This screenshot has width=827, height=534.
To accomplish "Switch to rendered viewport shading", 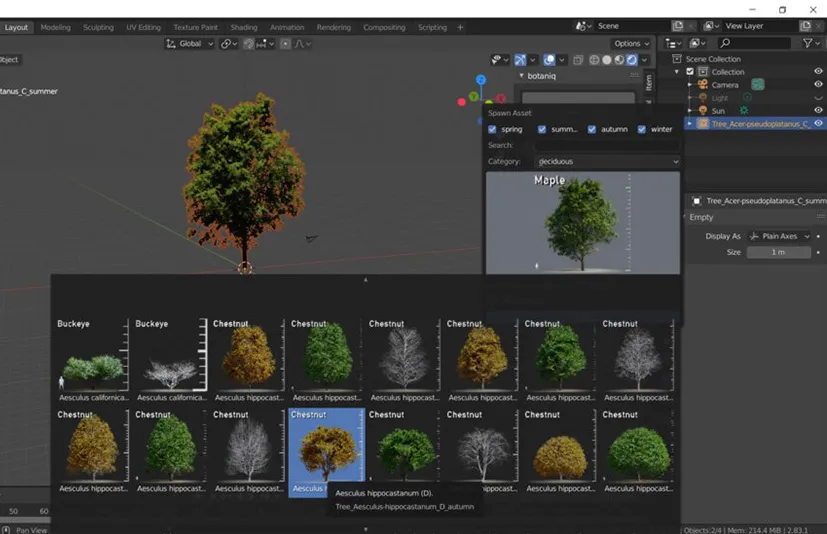I will click(x=631, y=60).
